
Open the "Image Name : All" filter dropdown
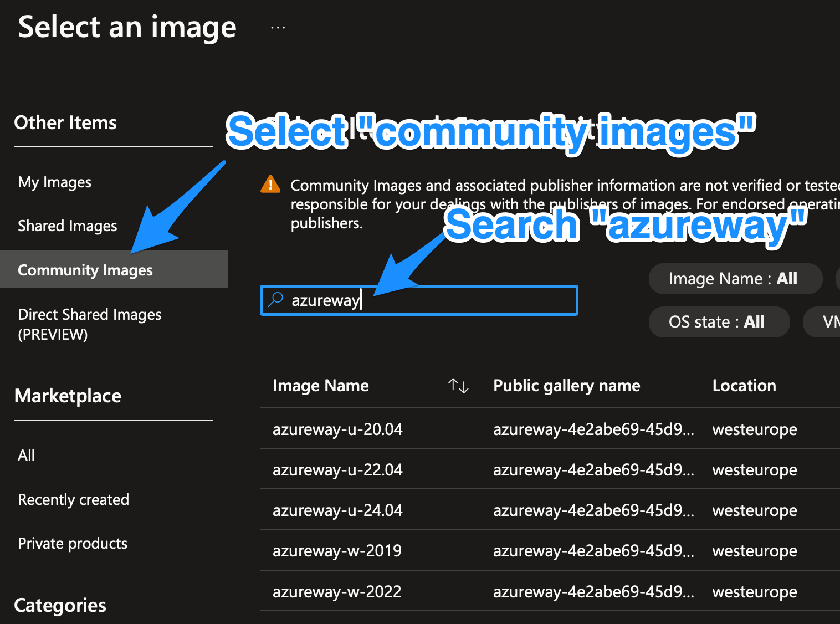tap(735, 279)
